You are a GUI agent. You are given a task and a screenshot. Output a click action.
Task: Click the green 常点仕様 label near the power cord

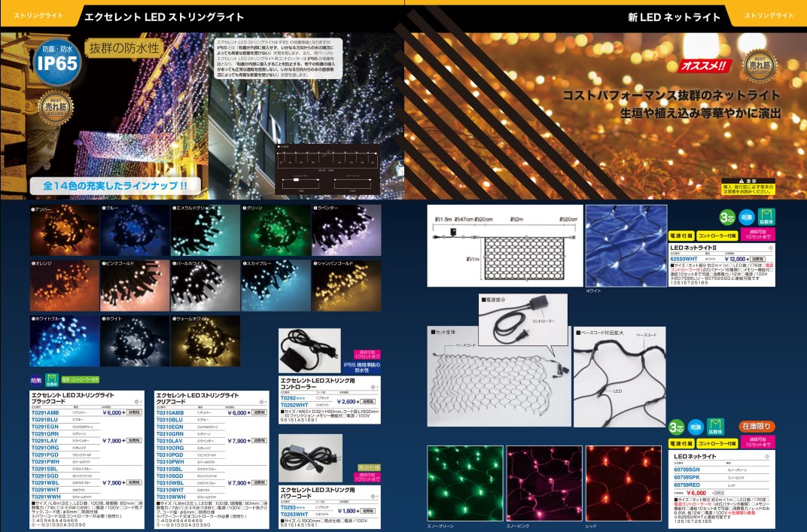369,467
